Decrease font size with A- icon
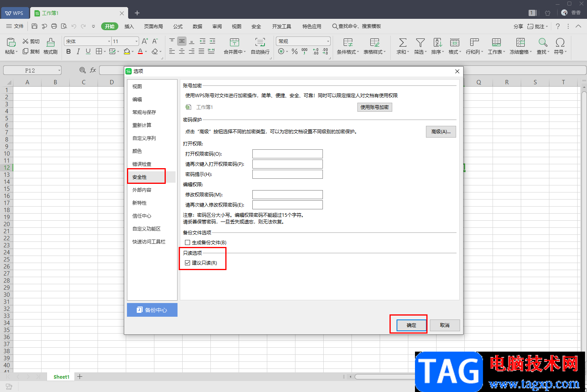Image resolution: width=587 pixels, height=392 pixels. tap(155, 41)
